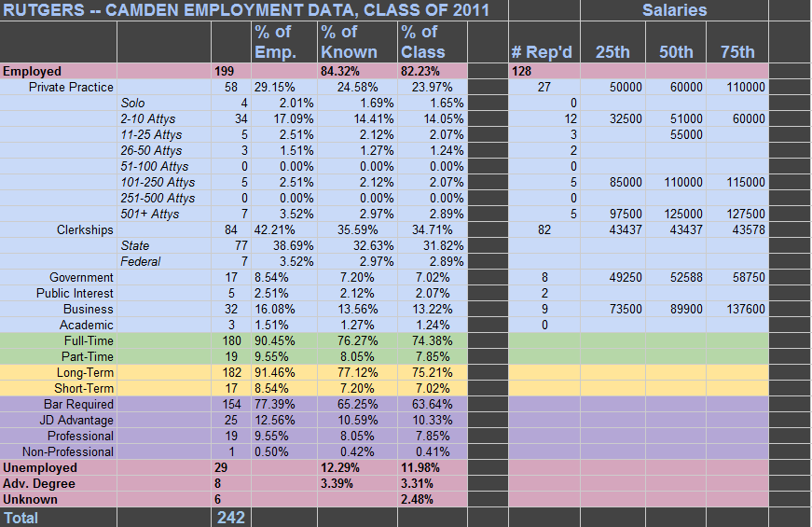Click the 'State' clerkship row label

point(134,245)
